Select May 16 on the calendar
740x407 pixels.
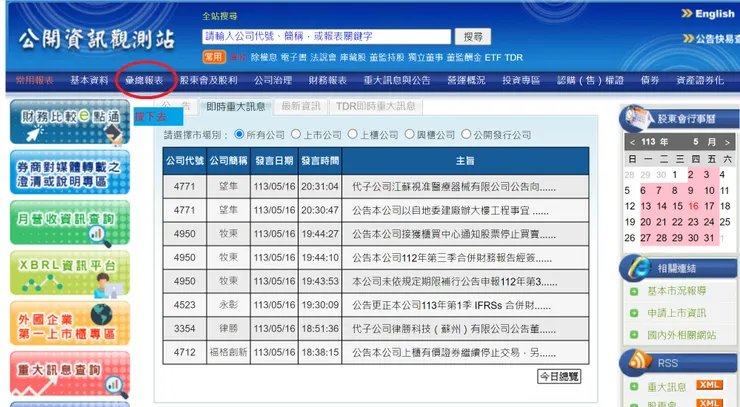point(693,206)
